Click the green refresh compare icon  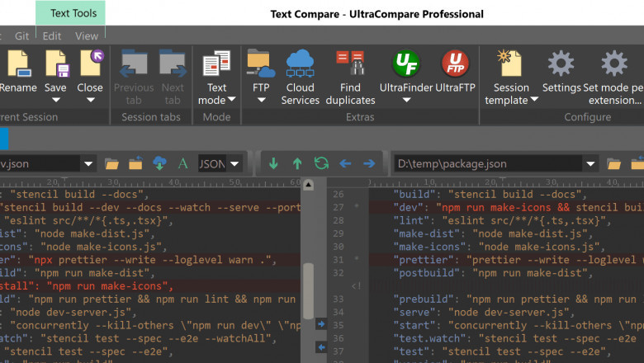[322, 163]
